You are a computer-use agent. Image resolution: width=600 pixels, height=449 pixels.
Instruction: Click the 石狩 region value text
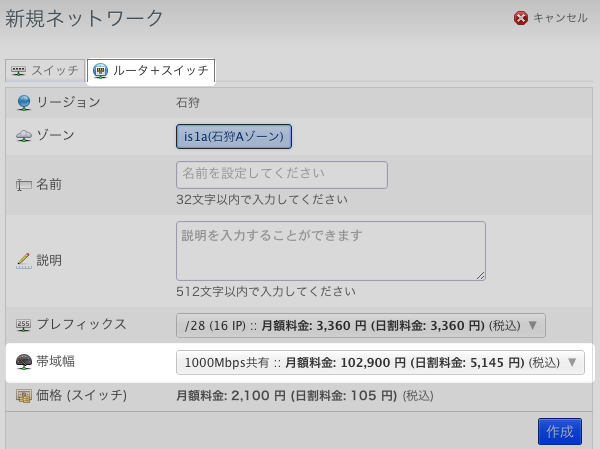(188, 102)
